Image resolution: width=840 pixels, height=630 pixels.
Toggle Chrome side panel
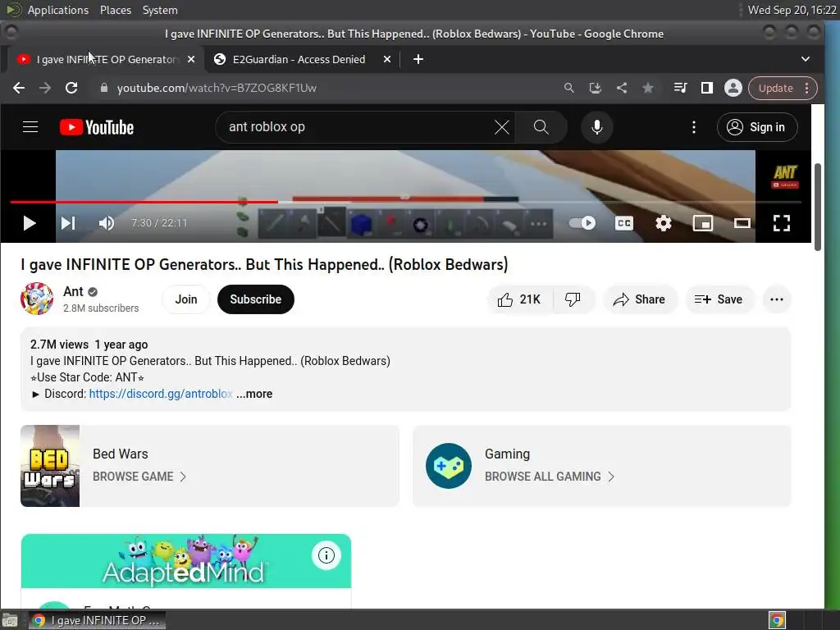point(706,88)
